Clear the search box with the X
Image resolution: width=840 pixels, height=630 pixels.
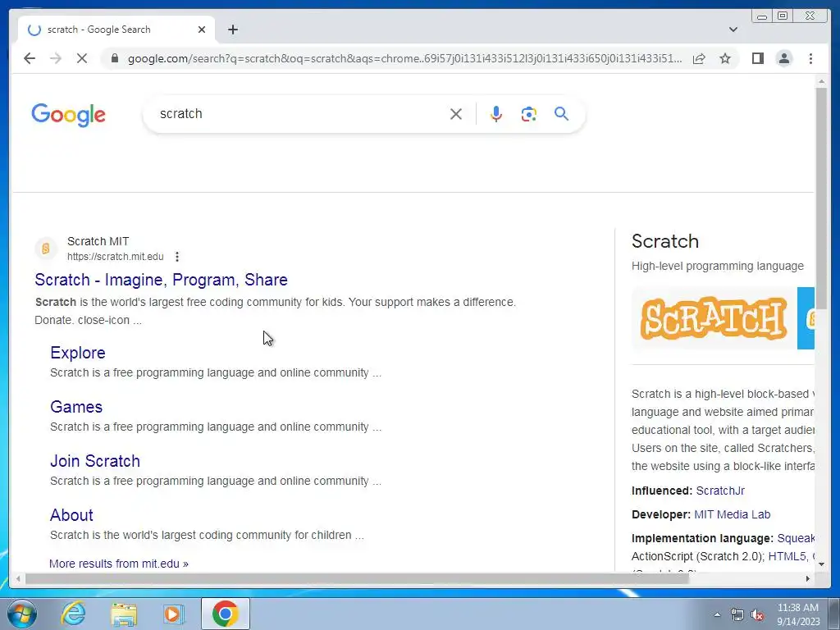pos(456,114)
